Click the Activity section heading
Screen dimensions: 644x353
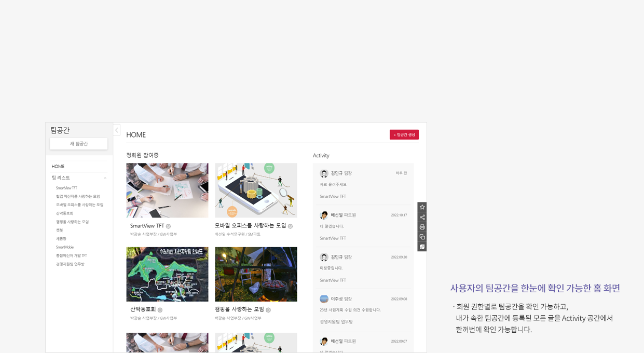tap(321, 156)
